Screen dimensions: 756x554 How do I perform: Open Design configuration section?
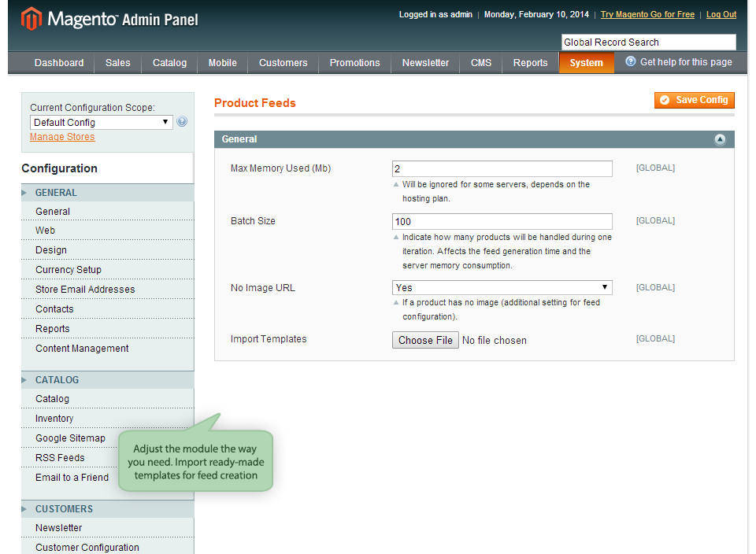(x=108, y=250)
